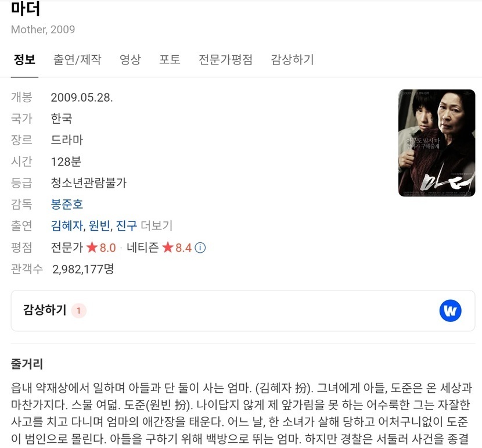
Task: Click the netizen rating info icon
Action: 200,248
